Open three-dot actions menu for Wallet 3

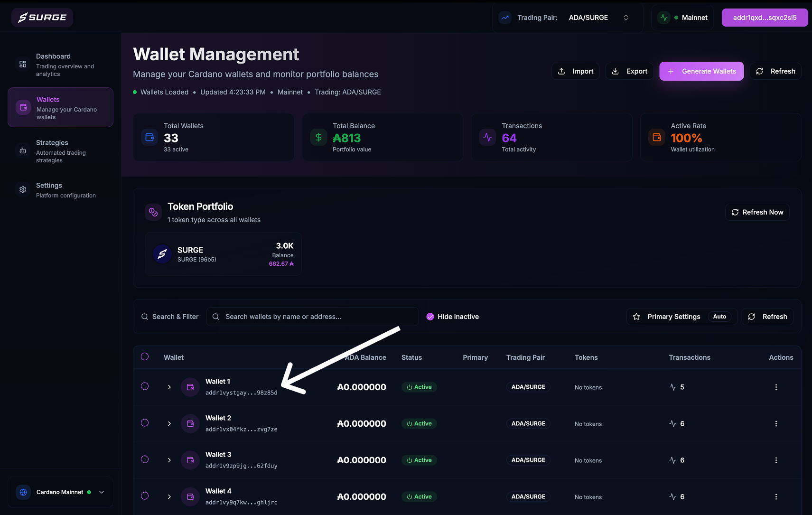(776, 460)
